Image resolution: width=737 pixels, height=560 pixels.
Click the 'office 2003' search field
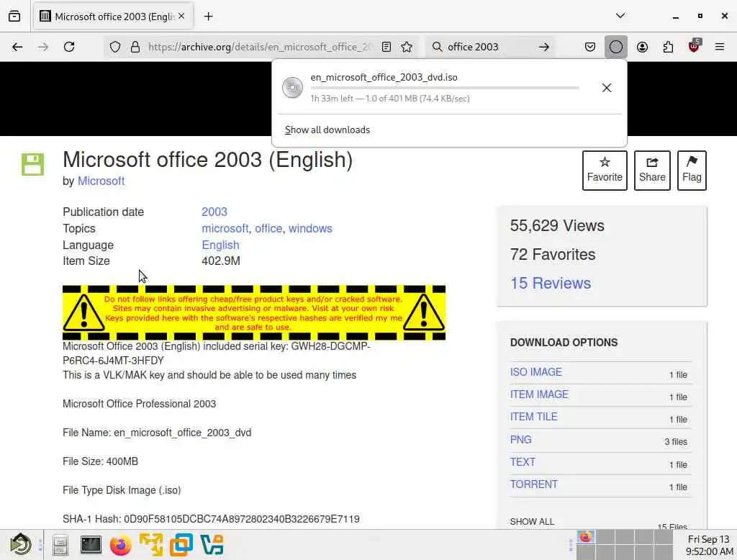489,47
